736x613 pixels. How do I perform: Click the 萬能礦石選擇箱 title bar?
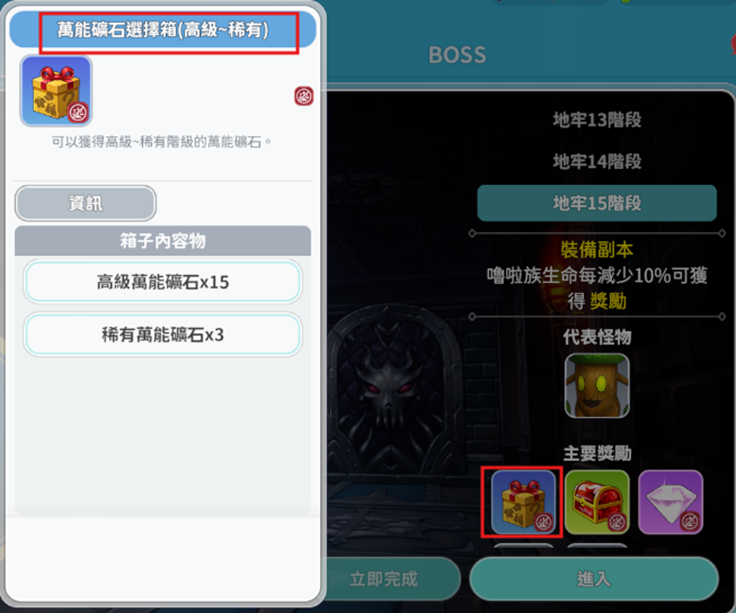click(x=162, y=30)
